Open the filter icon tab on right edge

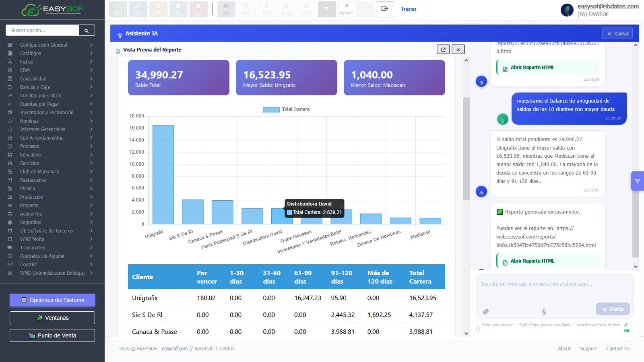(x=638, y=181)
